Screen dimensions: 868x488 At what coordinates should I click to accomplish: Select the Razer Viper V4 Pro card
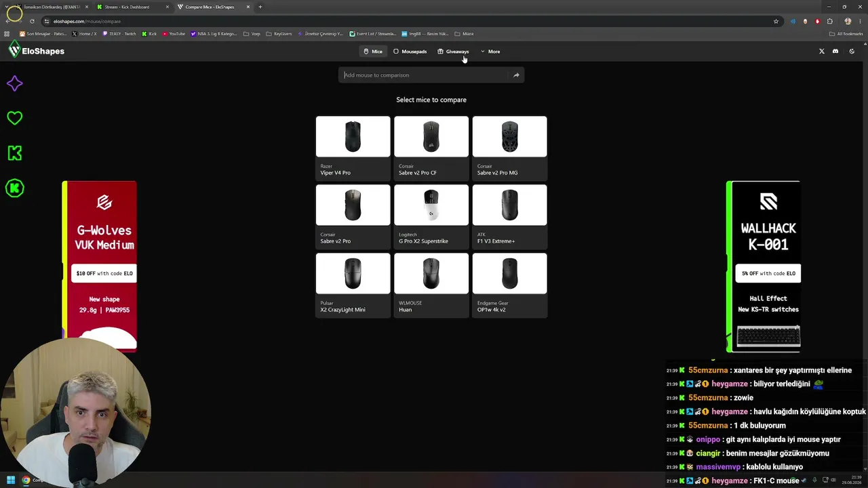(353, 147)
